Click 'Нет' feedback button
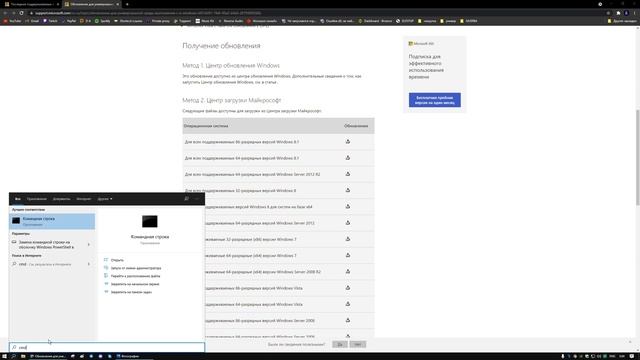640x360 pixels. [358, 344]
